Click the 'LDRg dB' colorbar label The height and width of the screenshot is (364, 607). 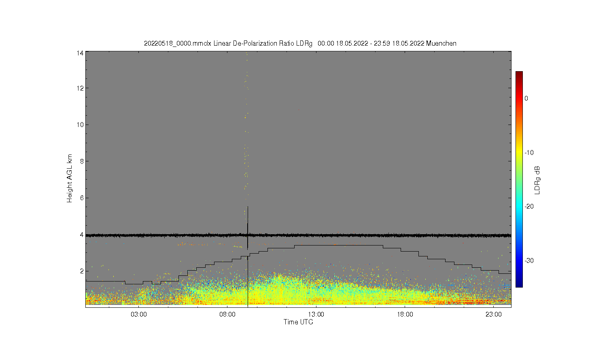537,180
